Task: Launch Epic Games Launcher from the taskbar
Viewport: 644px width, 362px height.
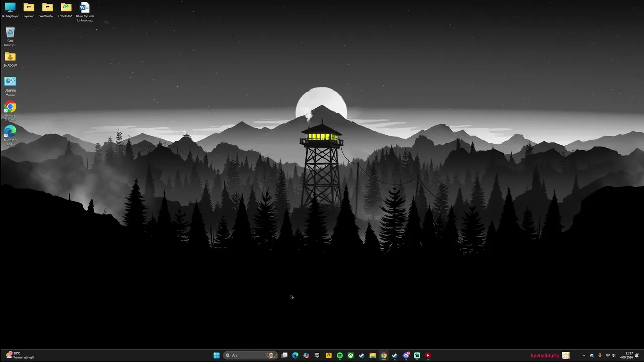Action: point(317,356)
